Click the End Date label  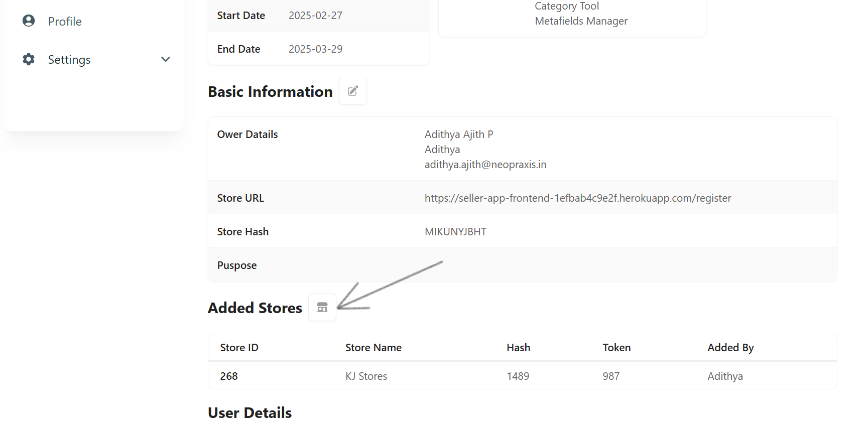pos(238,49)
